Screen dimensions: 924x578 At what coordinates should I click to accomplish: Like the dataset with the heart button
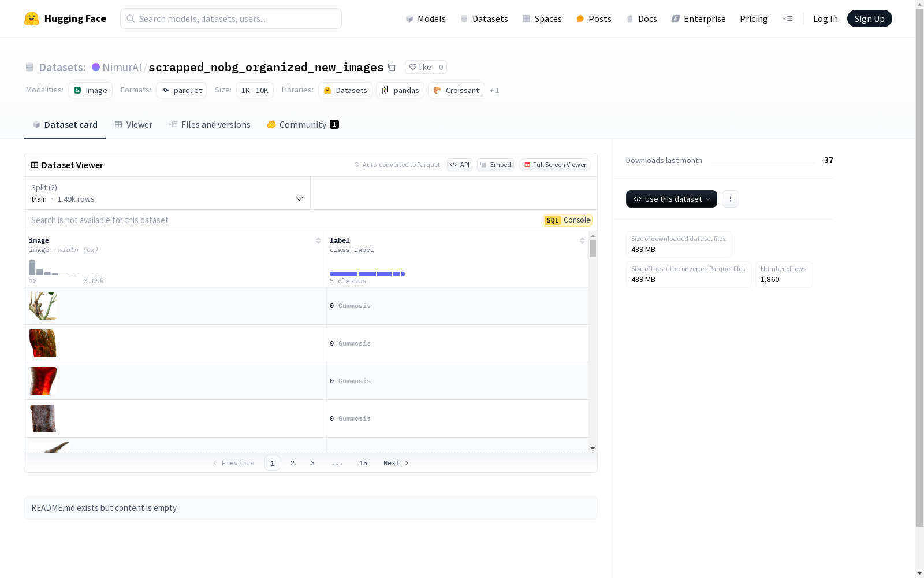coord(420,67)
